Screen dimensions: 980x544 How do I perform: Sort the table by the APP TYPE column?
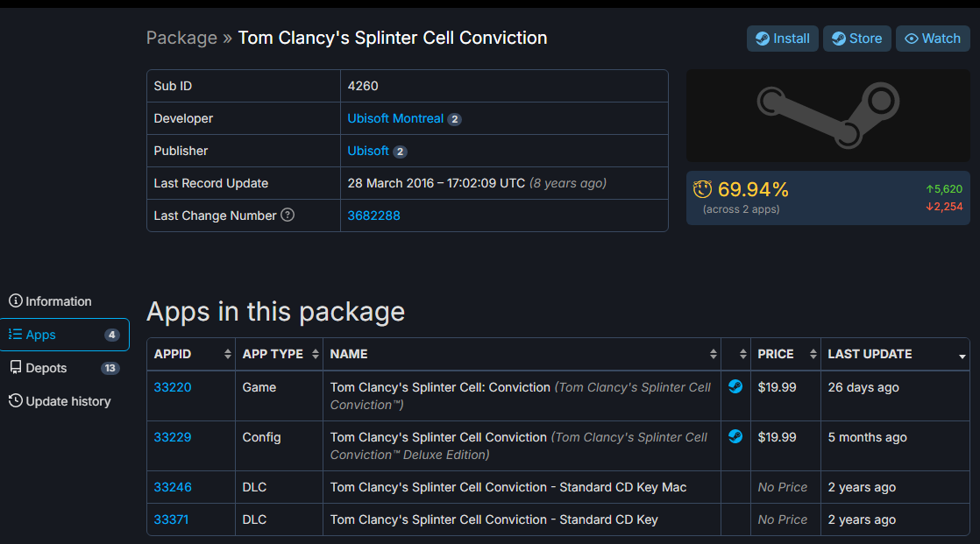click(x=280, y=354)
